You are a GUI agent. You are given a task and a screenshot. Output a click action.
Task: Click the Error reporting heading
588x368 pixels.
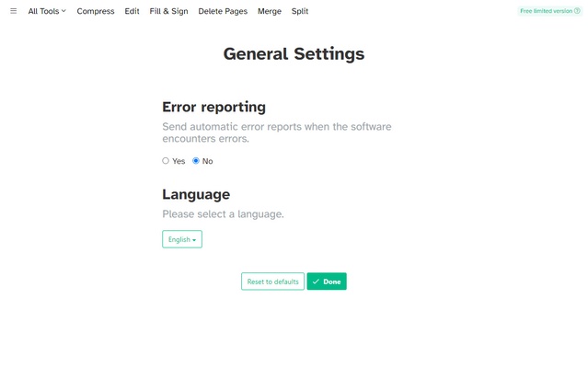(x=213, y=107)
